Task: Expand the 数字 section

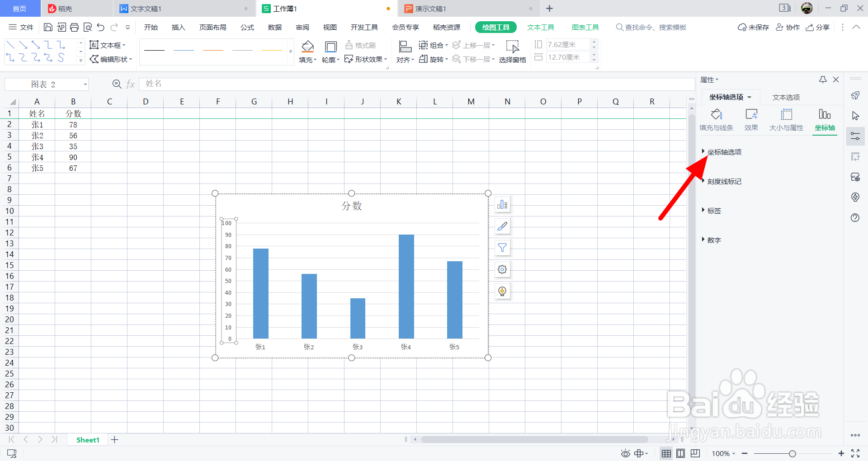Action: [712, 240]
